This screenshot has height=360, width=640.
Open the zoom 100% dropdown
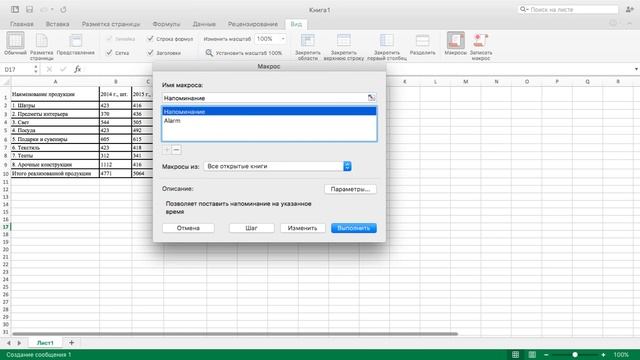point(283,39)
